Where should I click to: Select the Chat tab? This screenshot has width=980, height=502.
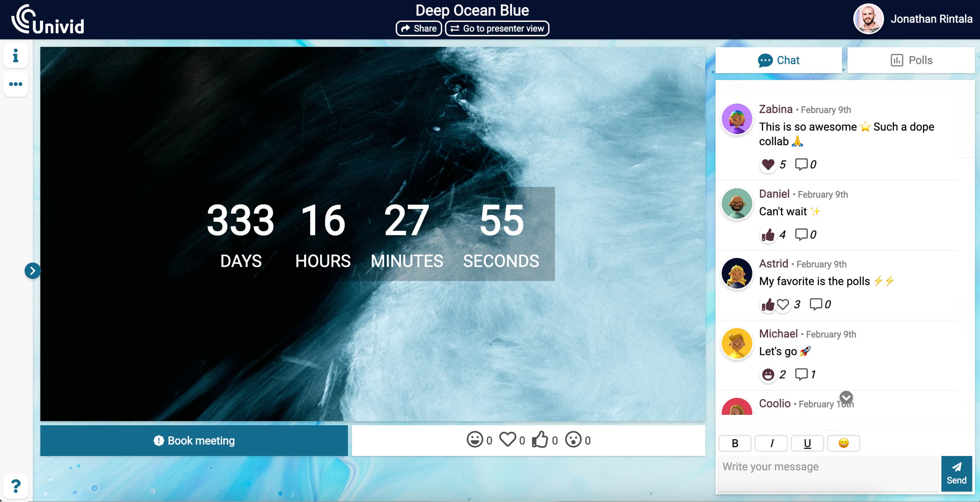(x=779, y=60)
